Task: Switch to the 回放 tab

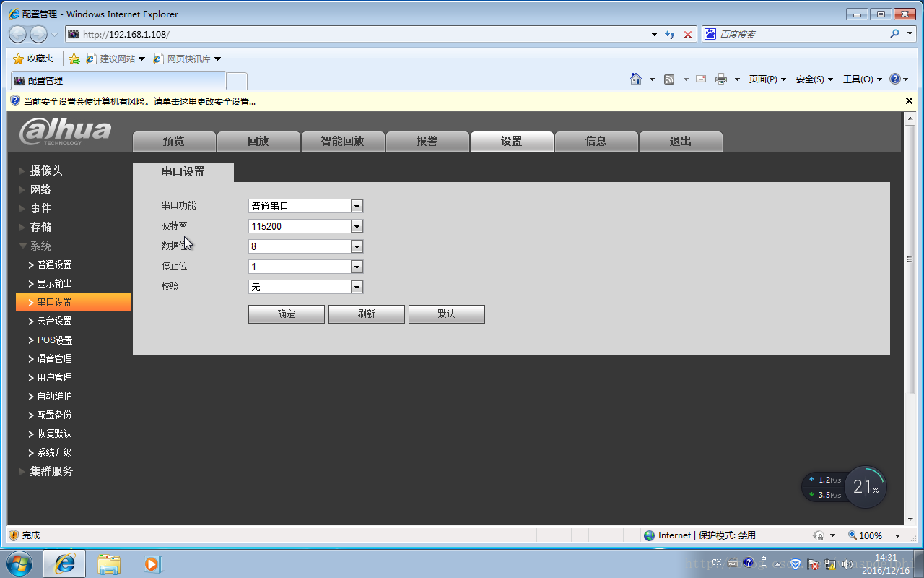Action: (258, 141)
